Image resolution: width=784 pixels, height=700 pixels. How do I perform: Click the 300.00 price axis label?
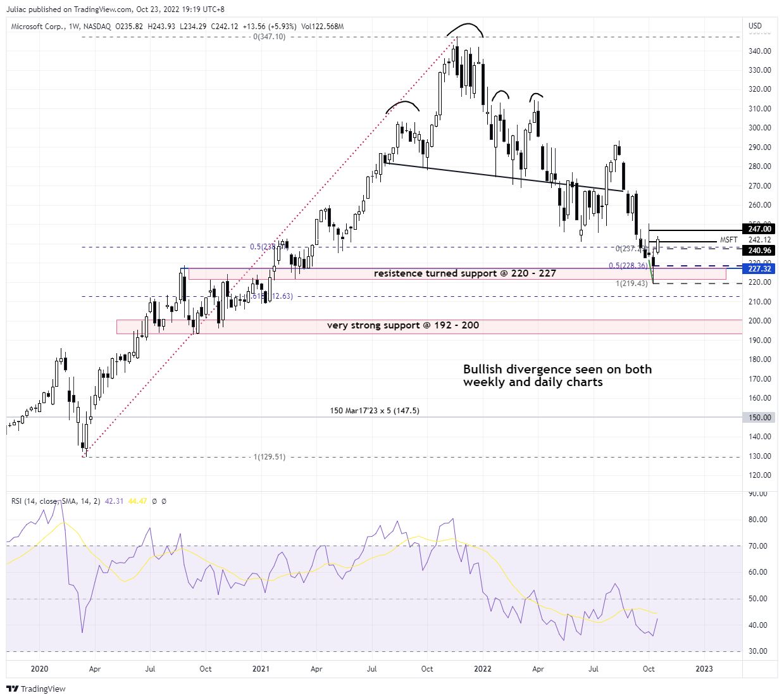click(759, 128)
